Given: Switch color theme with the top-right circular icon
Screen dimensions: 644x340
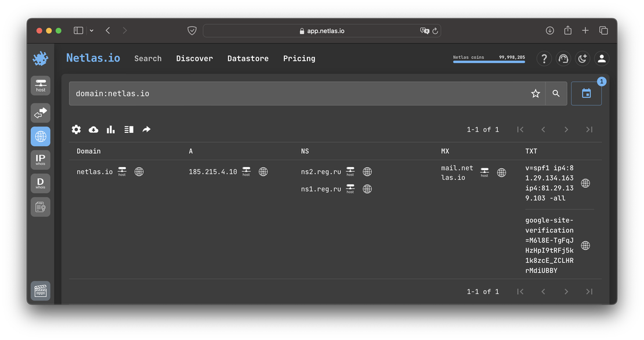Looking at the screenshot, I should pyautogui.click(x=582, y=59).
